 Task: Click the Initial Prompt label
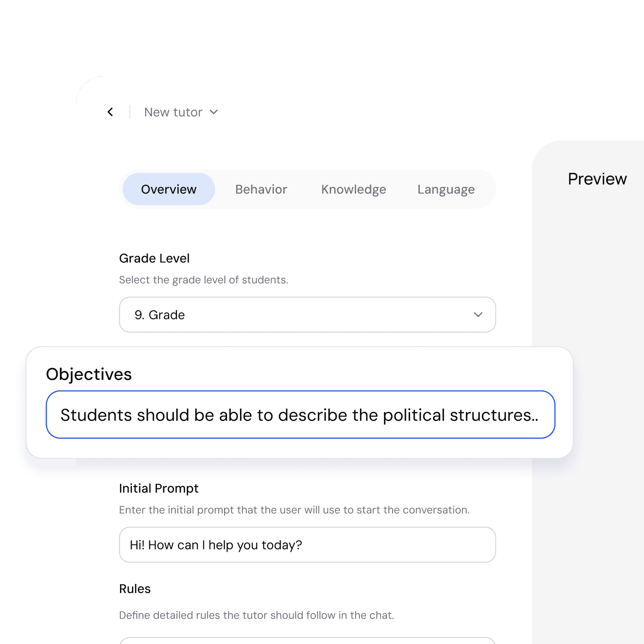pyautogui.click(x=159, y=488)
